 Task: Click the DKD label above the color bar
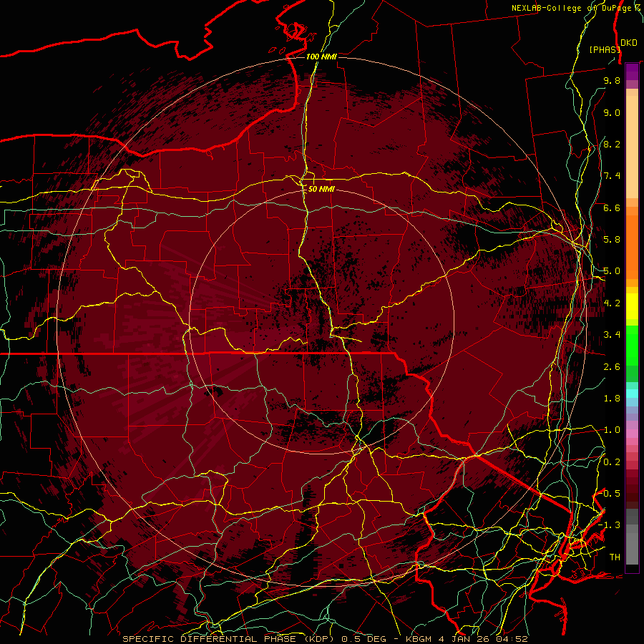[x=628, y=43]
